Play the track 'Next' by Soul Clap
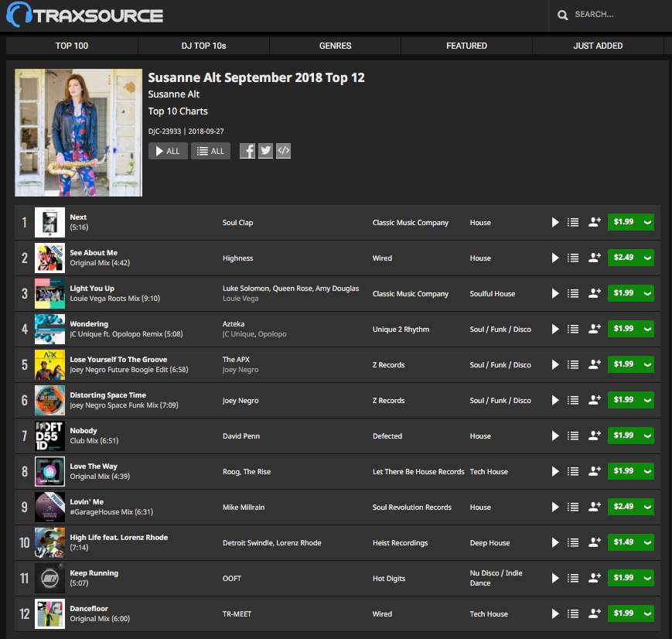Screen dimensions: 672x639 point(555,222)
